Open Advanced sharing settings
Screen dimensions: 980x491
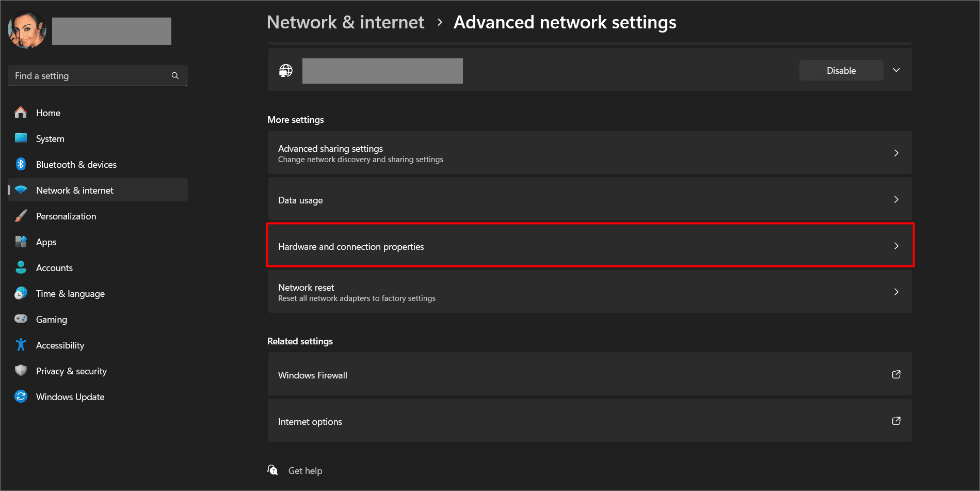[589, 153]
